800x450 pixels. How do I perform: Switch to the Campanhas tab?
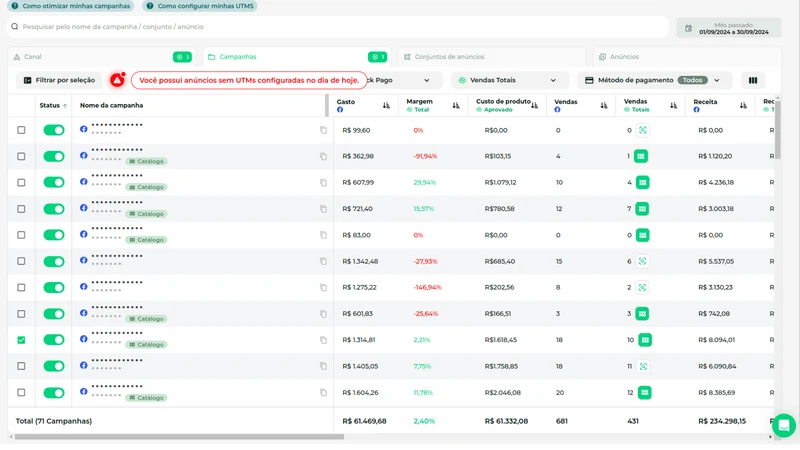coord(297,57)
